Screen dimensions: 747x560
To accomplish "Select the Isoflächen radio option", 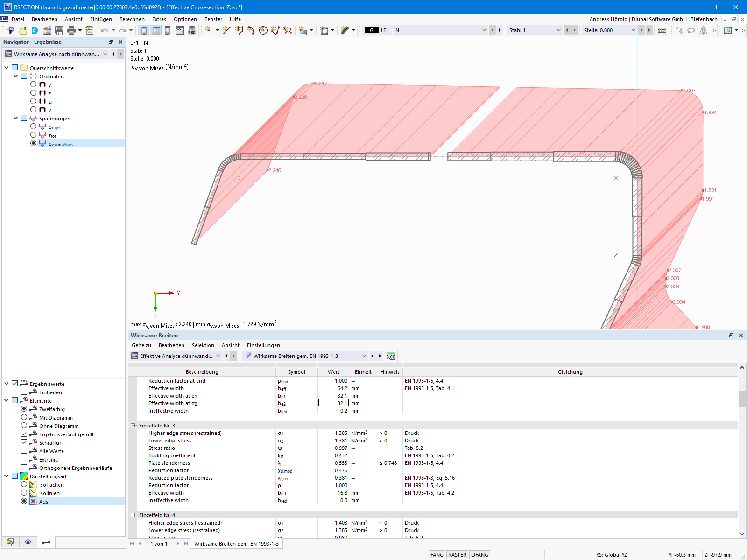I will [24, 484].
